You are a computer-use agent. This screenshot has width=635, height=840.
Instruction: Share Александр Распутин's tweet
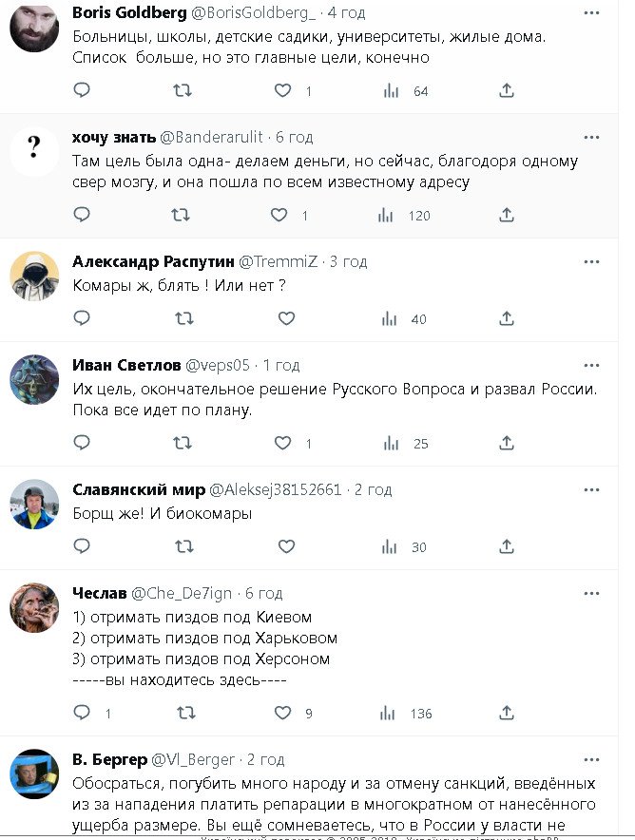click(x=507, y=319)
